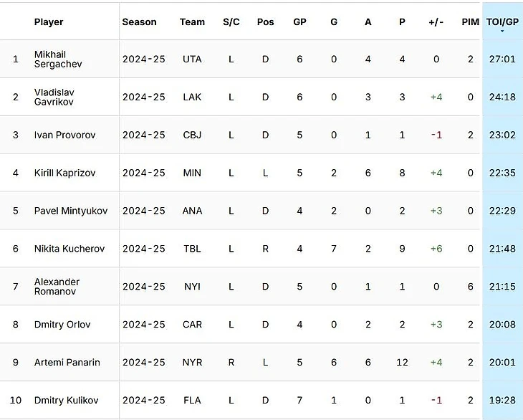Sort by P points header

(x=402, y=22)
